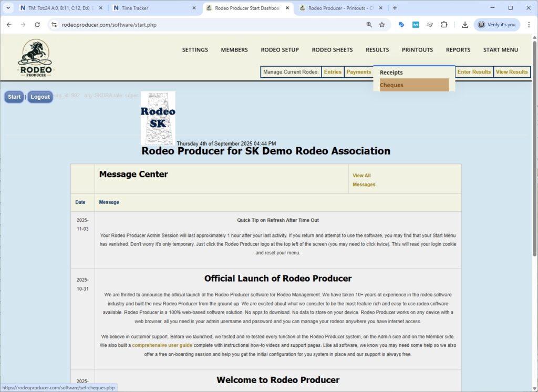
Task: Open the SETTINGS menu
Action: click(195, 50)
